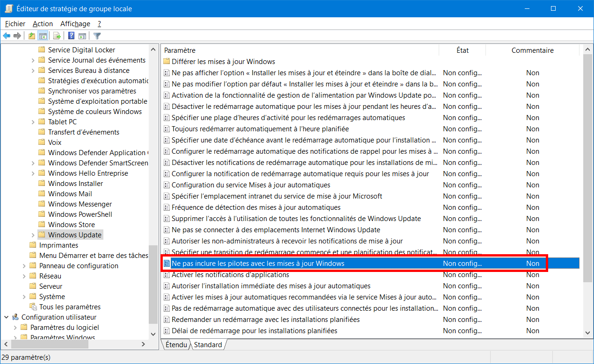Select Synchroniser vos paramètres in the tree

pyautogui.click(x=92, y=91)
